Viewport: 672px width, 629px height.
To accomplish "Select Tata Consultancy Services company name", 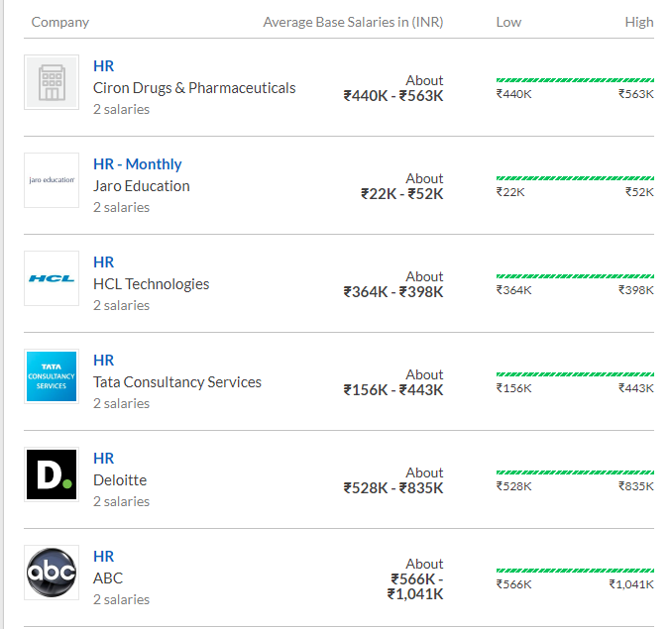I will 177,382.
